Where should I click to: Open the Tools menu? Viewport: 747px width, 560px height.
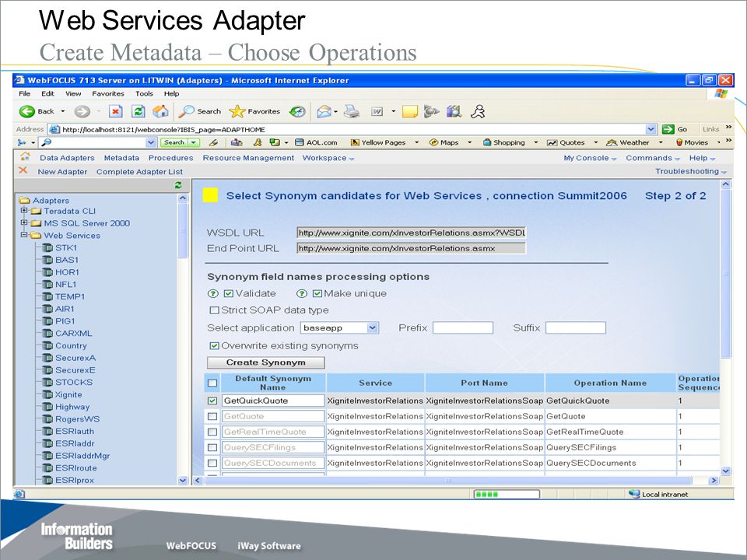pos(143,94)
